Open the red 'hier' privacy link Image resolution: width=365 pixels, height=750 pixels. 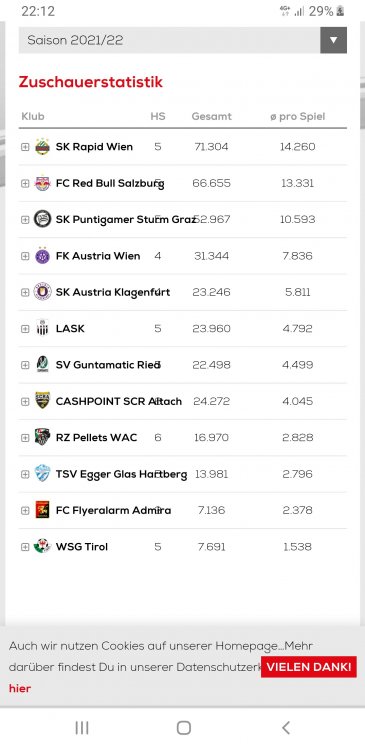click(x=20, y=689)
